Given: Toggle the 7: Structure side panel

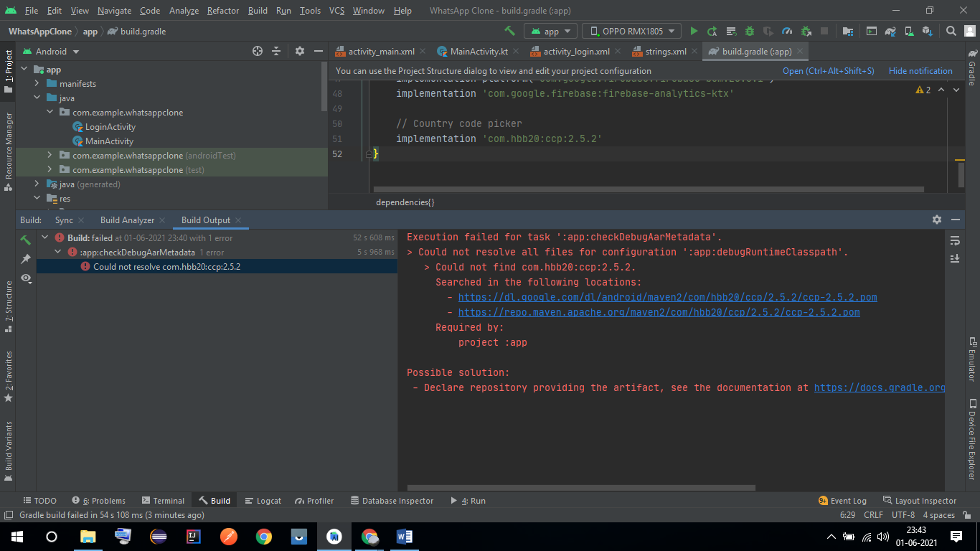Looking at the screenshot, I should coord(8,306).
